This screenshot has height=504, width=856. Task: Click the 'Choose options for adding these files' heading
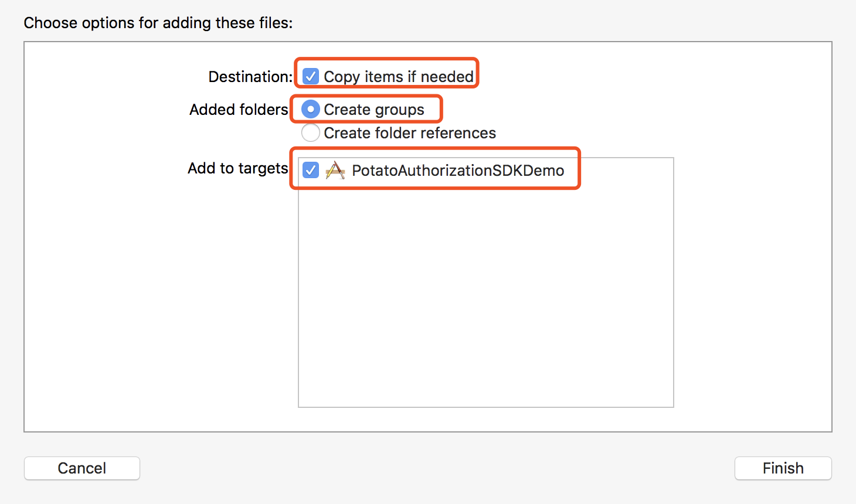coord(158,23)
